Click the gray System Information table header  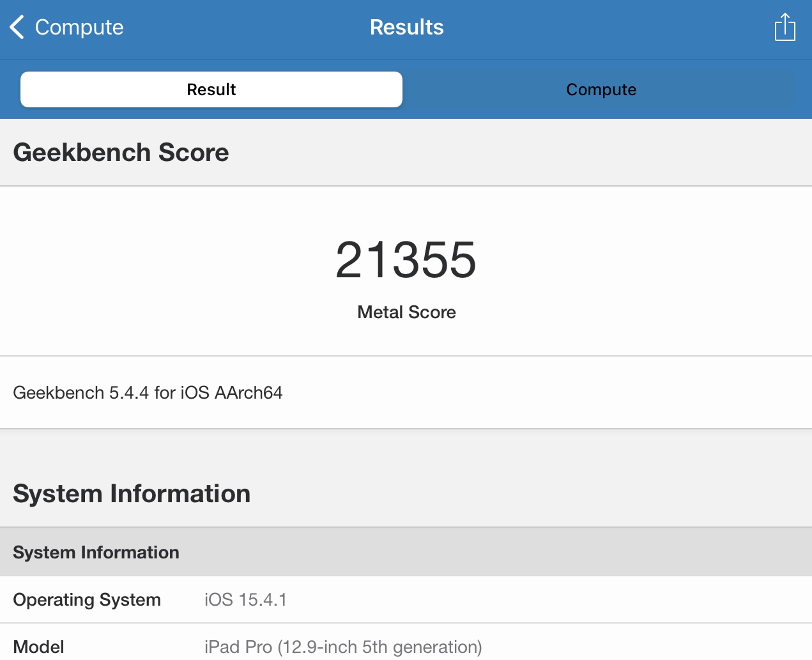pyautogui.click(x=406, y=552)
